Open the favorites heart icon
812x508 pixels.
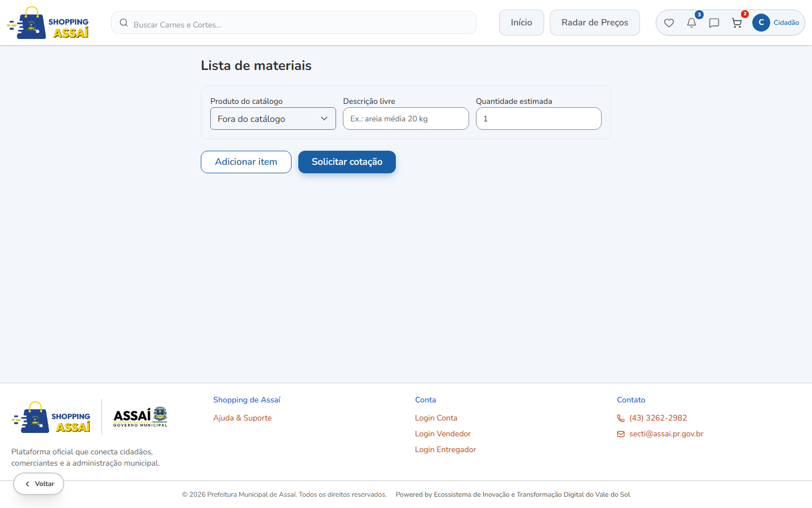(x=669, y=23)
